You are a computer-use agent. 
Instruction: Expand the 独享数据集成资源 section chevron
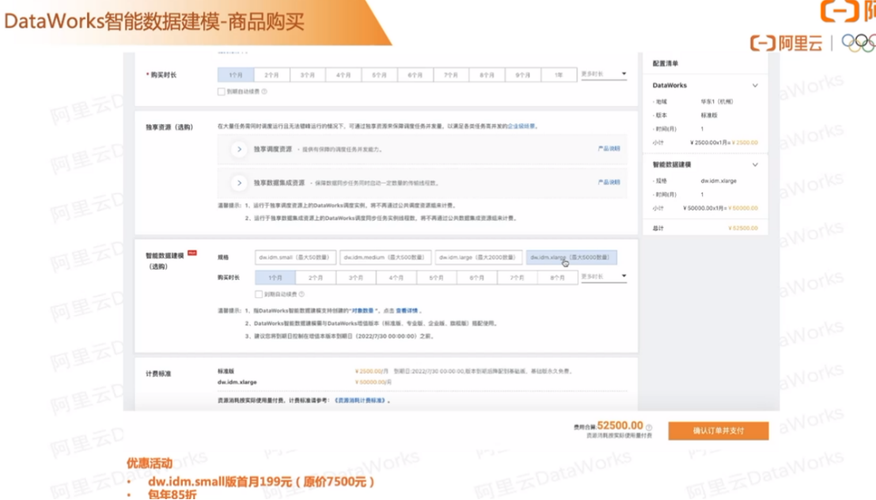[x=239, y=183]
